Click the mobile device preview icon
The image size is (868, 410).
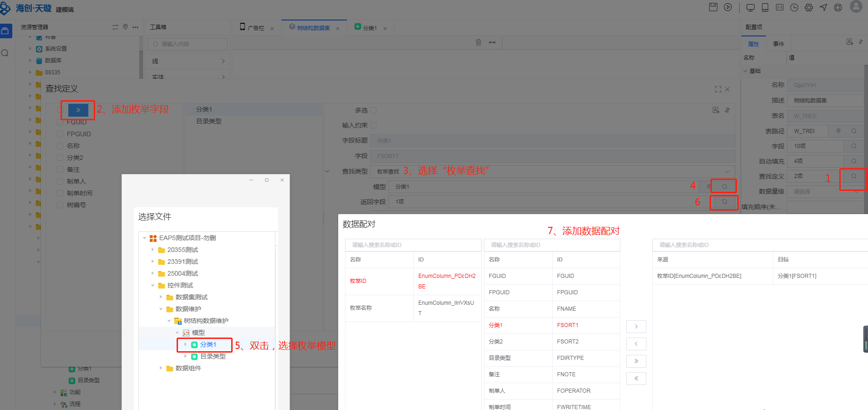pos(765,8)
